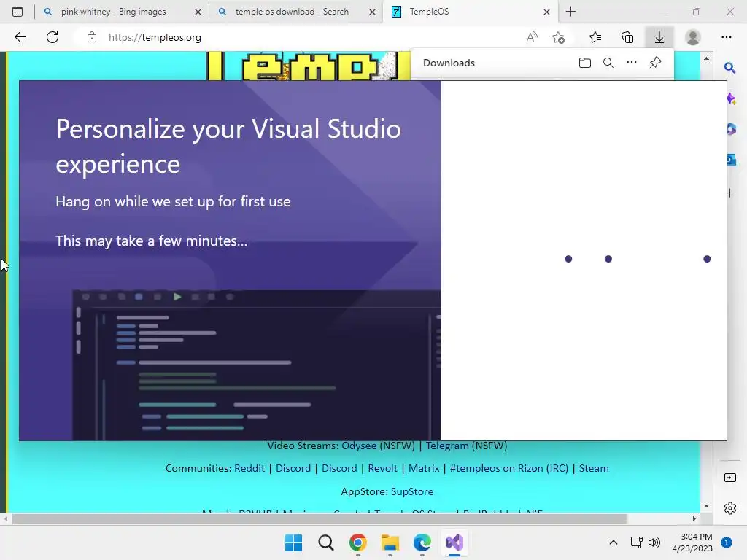The width and height of the screenshot is (747, 560).
Task: Open downloads folder from Downloads panel
Action: [x=585, y=63]
